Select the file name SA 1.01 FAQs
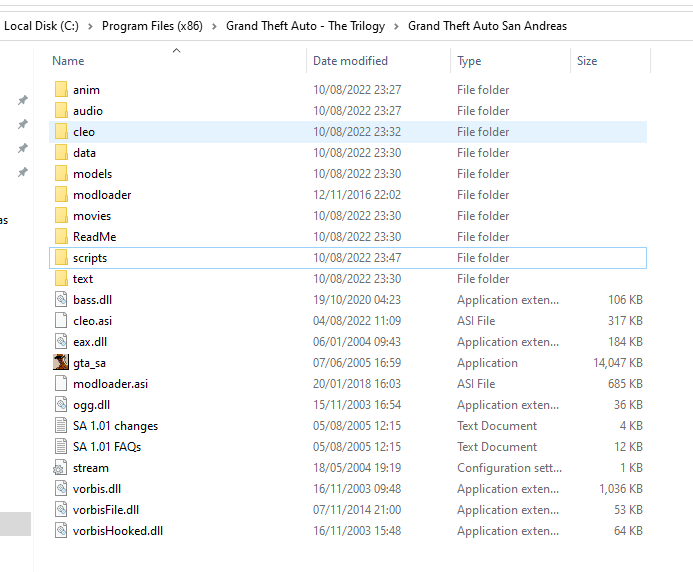The width and height of the screenshot is (693, 572). 107,447
